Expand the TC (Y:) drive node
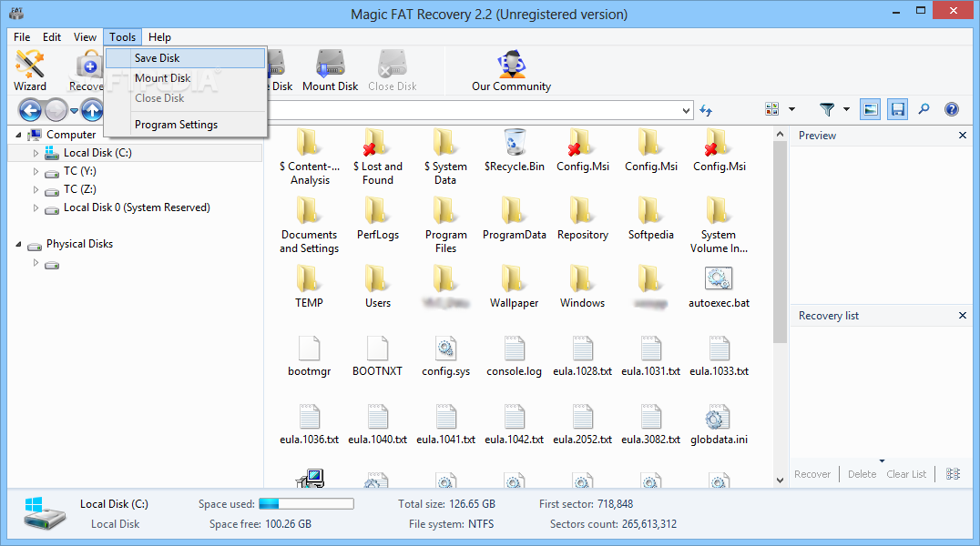The width and height of the screenshot is (980, 546). (x=36, y=171)
